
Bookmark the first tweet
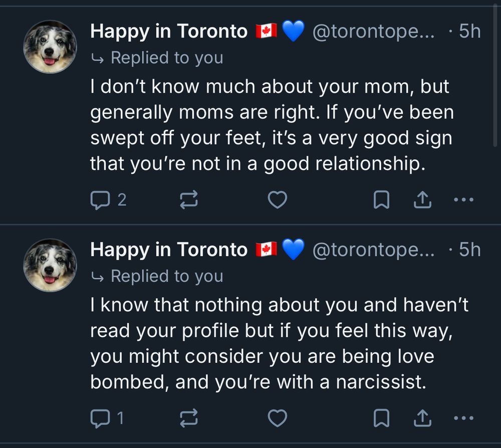382,199
